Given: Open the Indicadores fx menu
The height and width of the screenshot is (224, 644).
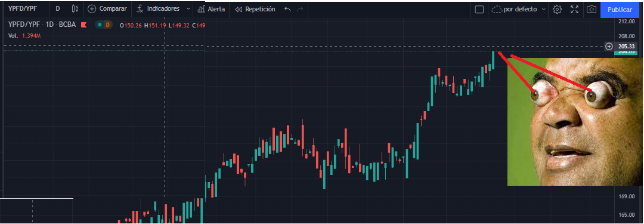Looking at the screenshot, I should point(158,8).
